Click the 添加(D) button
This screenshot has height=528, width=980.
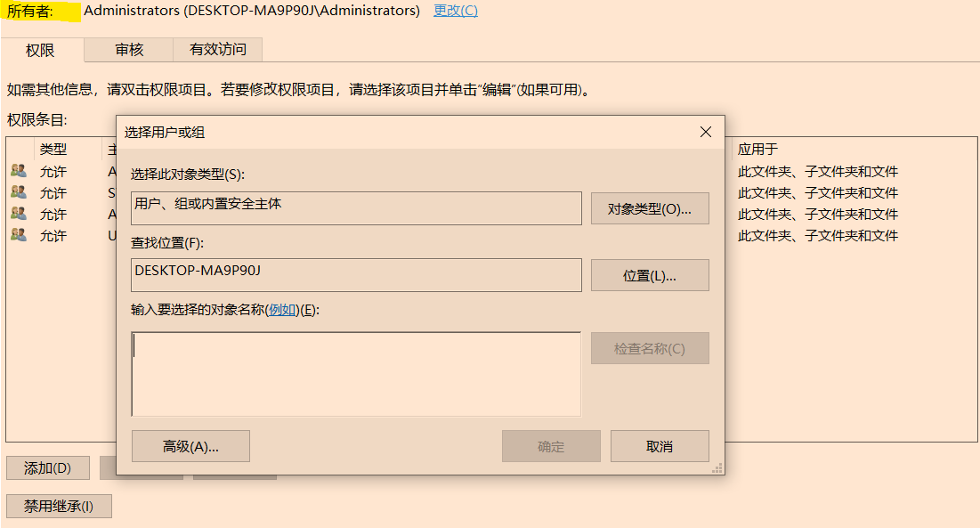tap(47, 468)
